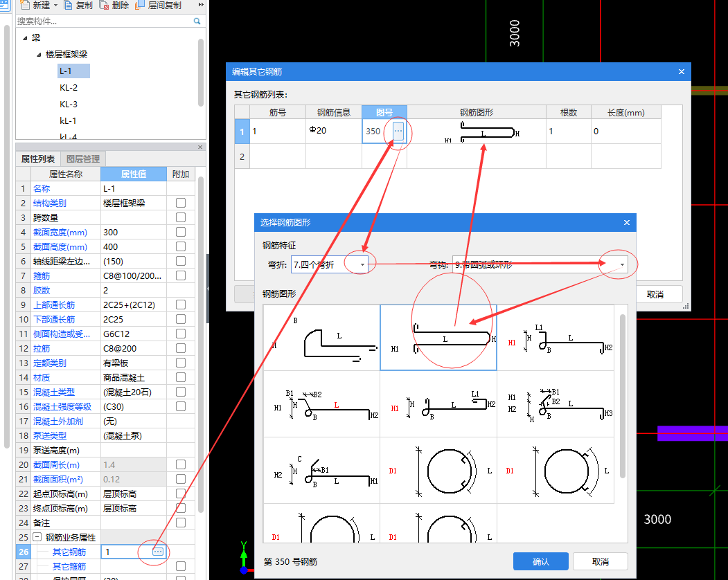Open the 侧面构造或受 property link
Image resolution: width=728 pixels, height=580 pixels.
[61, 334]
